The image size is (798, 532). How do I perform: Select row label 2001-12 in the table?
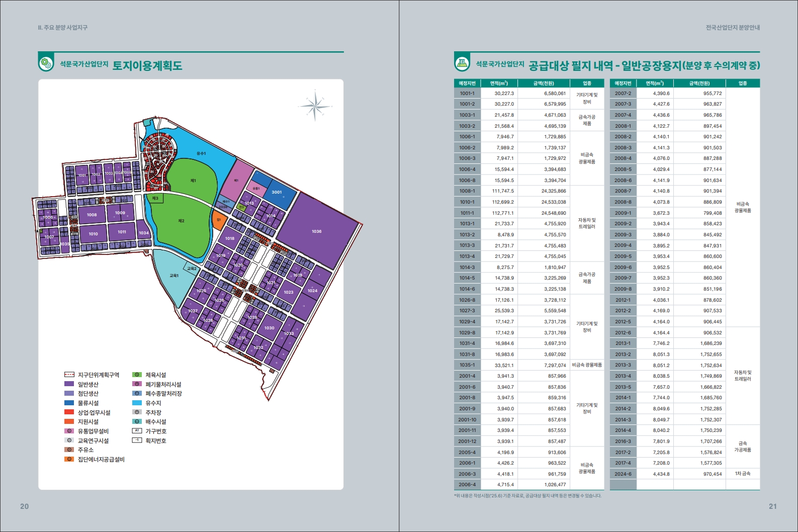pos(467,441)
